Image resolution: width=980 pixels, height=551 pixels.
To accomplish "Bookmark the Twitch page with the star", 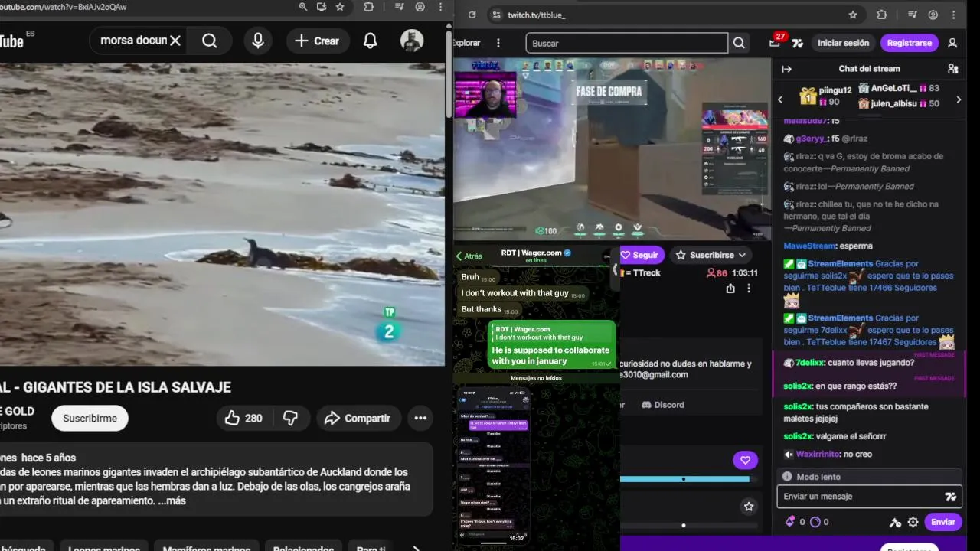I will tap(853, 15).
